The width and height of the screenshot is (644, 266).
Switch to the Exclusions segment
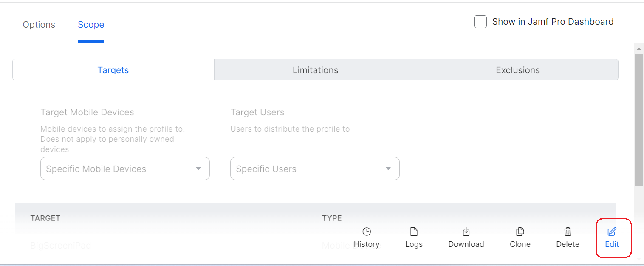(517, 70)
